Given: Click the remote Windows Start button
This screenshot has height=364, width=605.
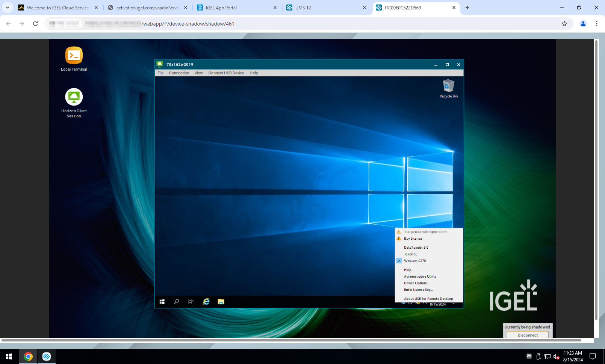Looking at the screenshot, I should coord(162,302).
